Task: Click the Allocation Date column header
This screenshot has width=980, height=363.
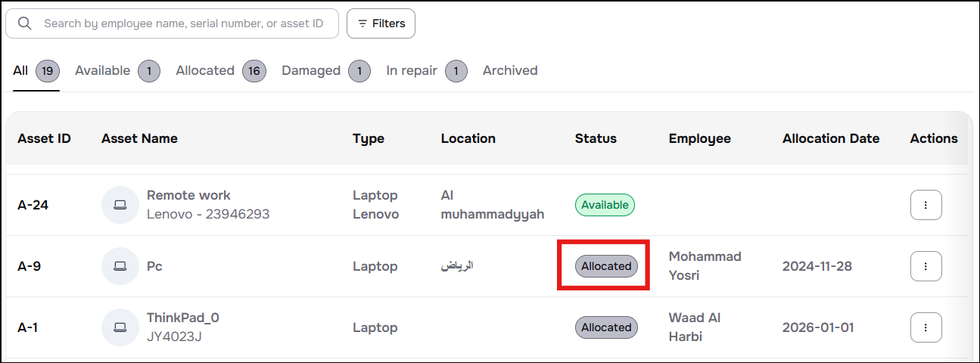Action: coord(831,138)
